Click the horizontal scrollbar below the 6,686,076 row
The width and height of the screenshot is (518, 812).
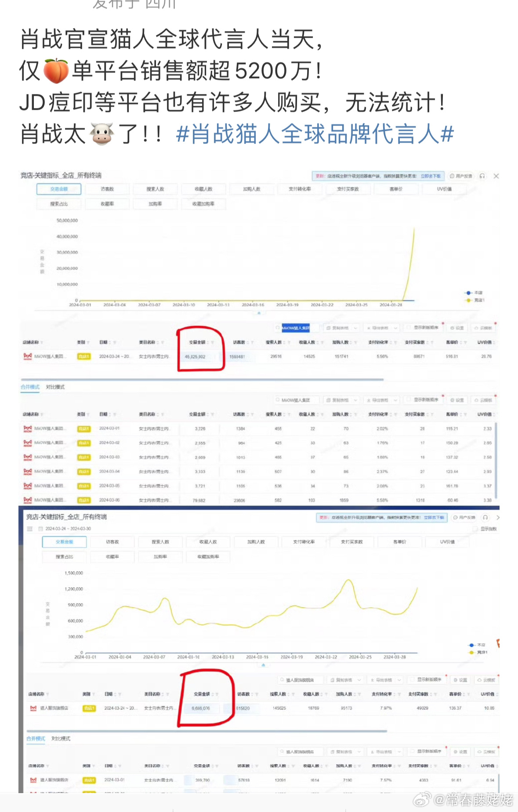[206, 731]
